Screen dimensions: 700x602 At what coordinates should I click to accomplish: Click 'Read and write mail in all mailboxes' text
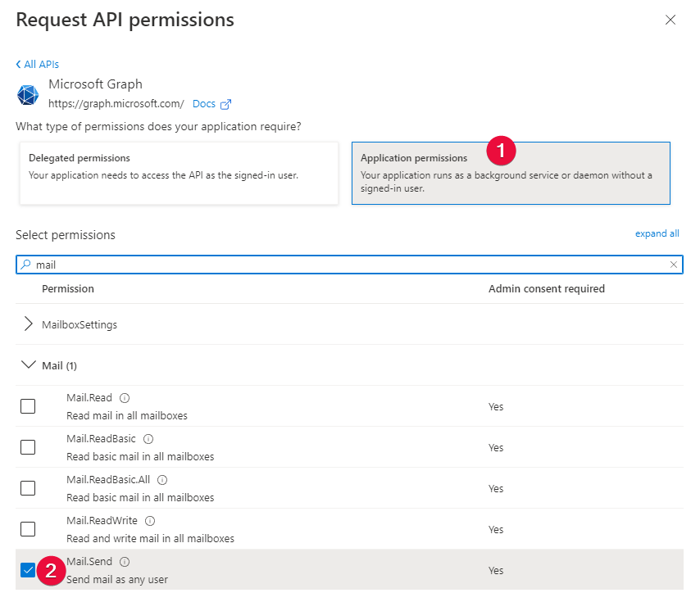151,539
